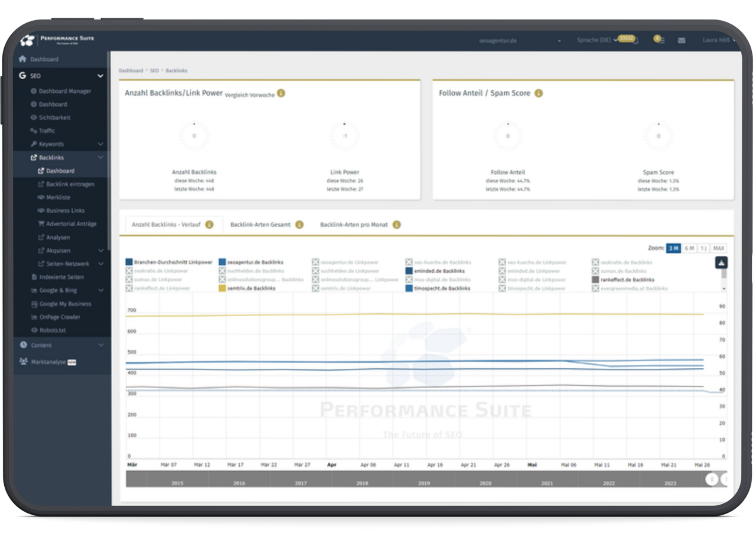
Task: Open the Sprache (DE) language dropdown
Action: (x=597, y=40)
